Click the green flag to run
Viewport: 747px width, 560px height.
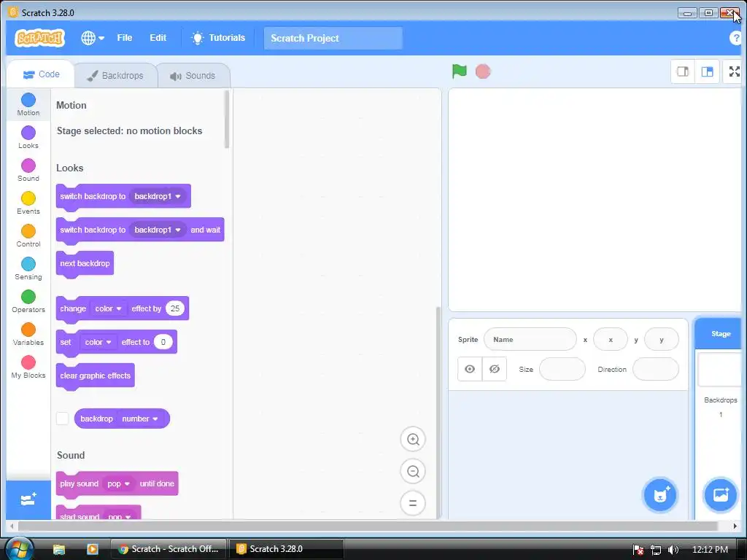coord(460,71)
